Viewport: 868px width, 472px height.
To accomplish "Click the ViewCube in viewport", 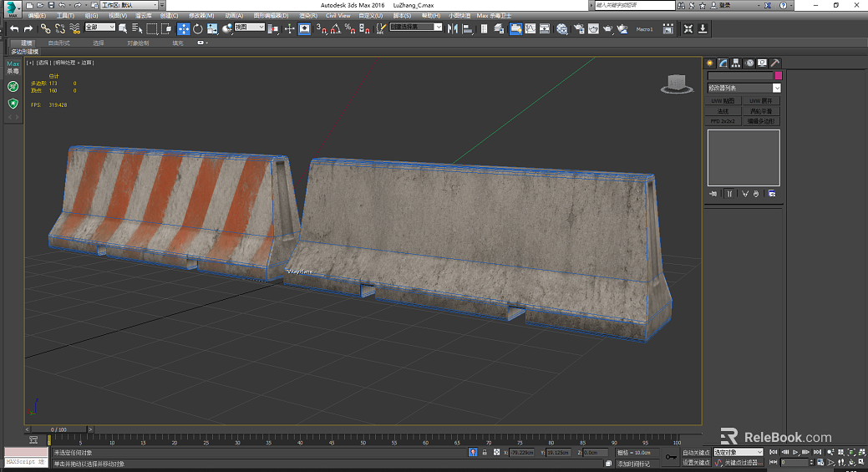I will coord(677,84).
